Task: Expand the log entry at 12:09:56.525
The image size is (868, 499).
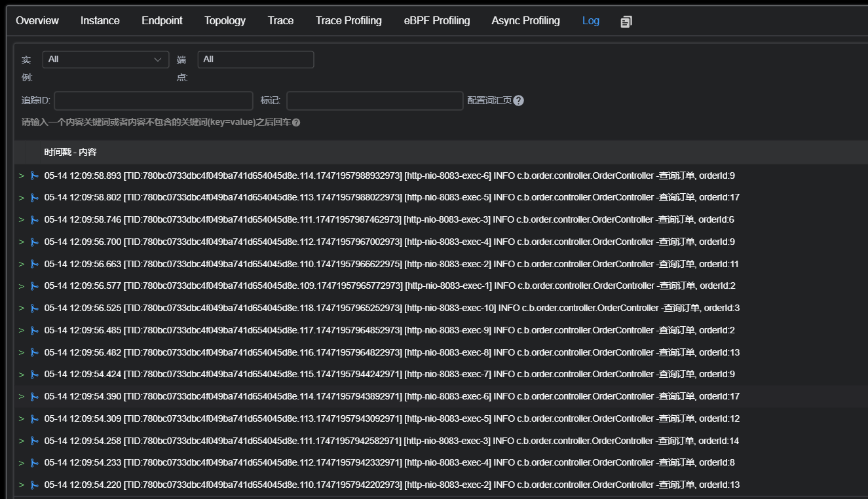Action: click(x=22, y=308)
